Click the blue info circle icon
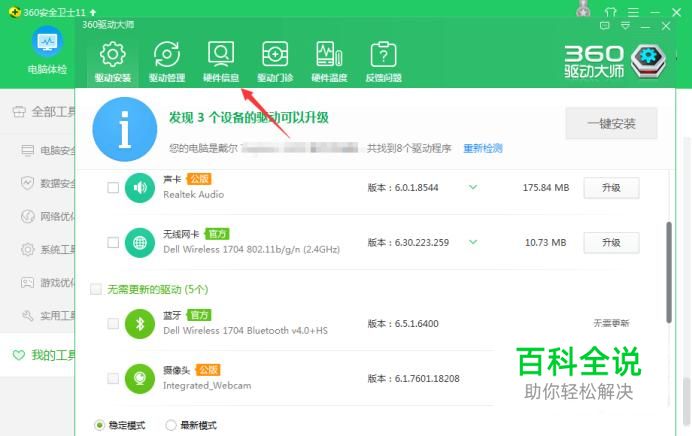This screenshot has width=692, height=436. pyautogui.click(x=124, y=129)
